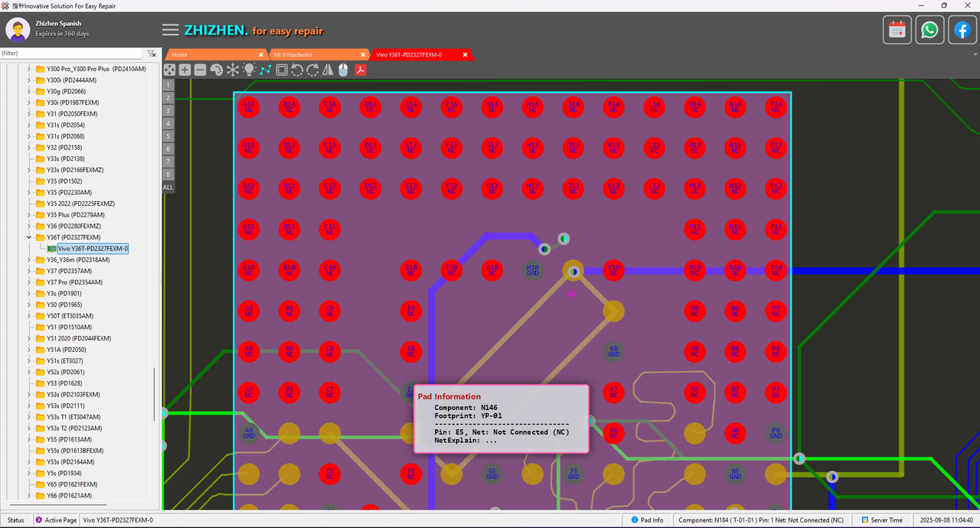Image resolution: width=980 pixels, height=528 pixels.
Task: Click the Status label in status bar
Action: click(15, 520)
